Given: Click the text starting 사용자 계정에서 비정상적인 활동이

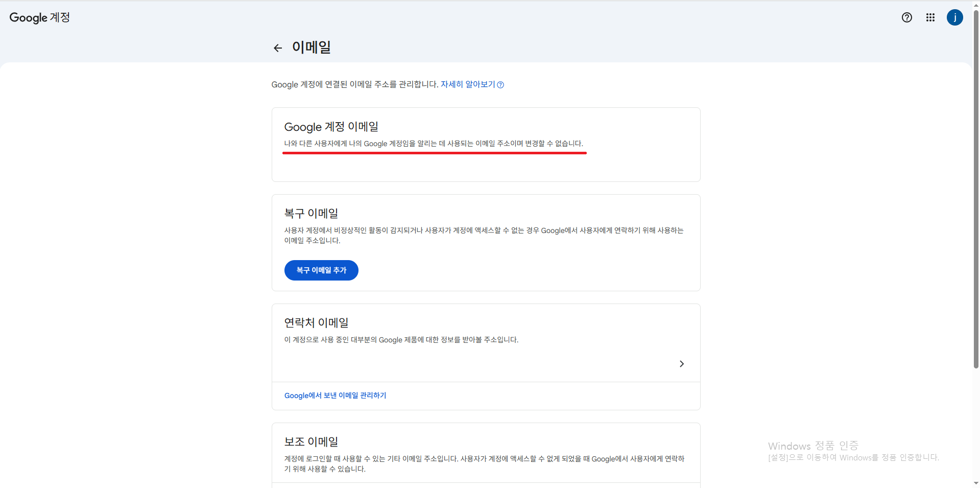Looking at the screenshot, I should coord(484,236).
